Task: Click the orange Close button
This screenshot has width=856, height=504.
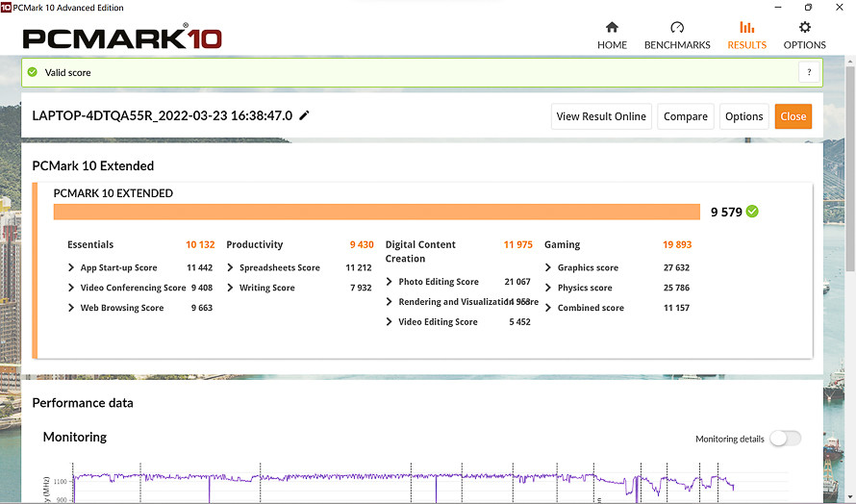Action: pyautogui.click(x=793, y=116)
